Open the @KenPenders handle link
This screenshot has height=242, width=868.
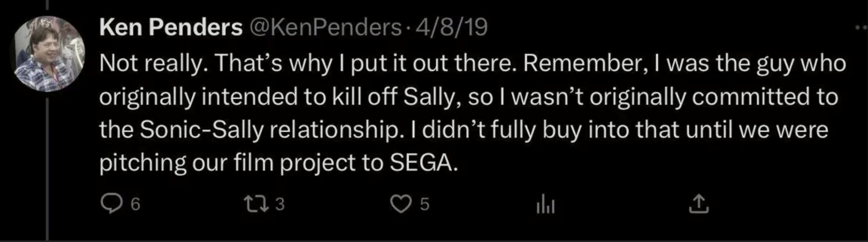(325, 28)
